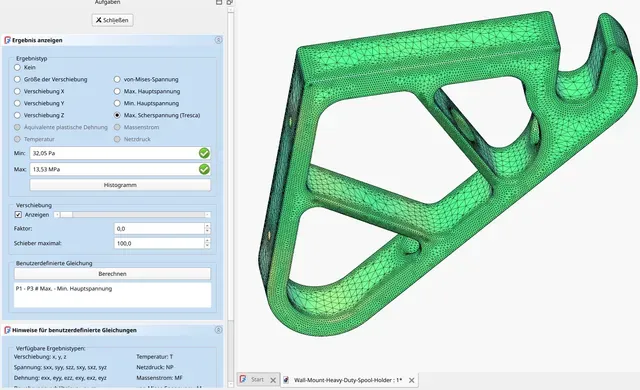Click green check icon beside Max field

[x=204, y=169]
